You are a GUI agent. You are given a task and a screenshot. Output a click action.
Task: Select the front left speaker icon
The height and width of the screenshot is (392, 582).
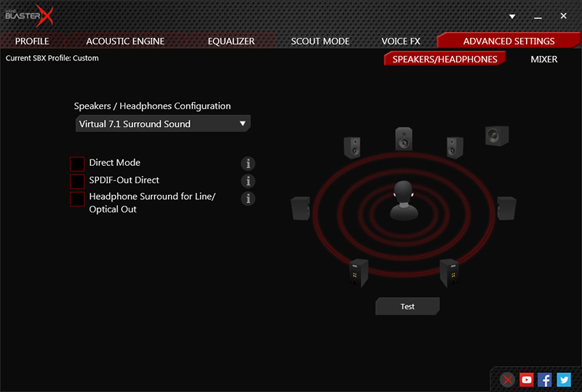352,146
